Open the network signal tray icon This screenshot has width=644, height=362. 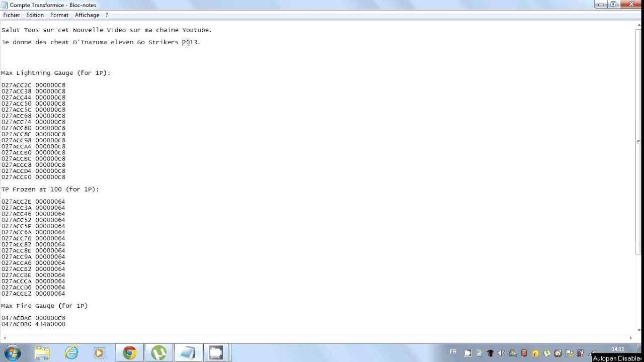[592, 352]
